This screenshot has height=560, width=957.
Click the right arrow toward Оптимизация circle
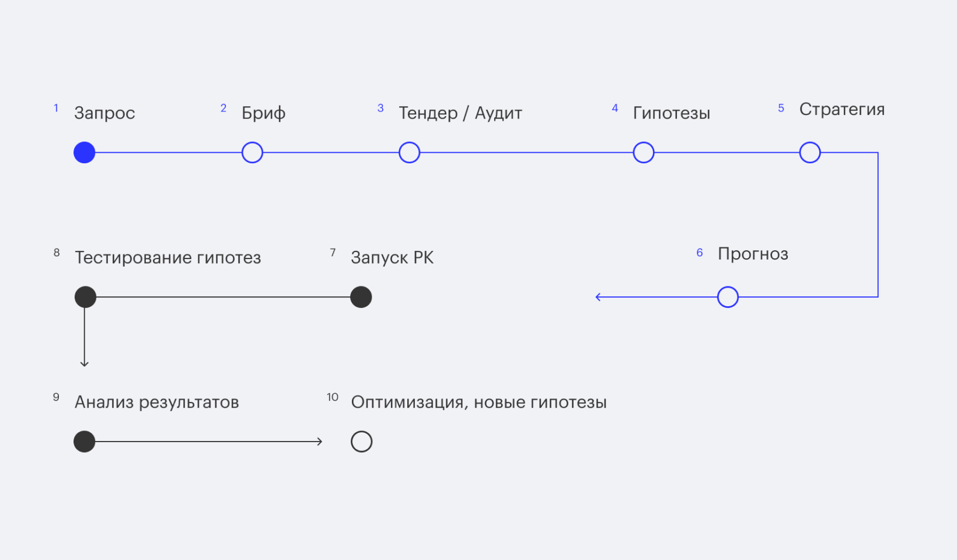[319, 442]
